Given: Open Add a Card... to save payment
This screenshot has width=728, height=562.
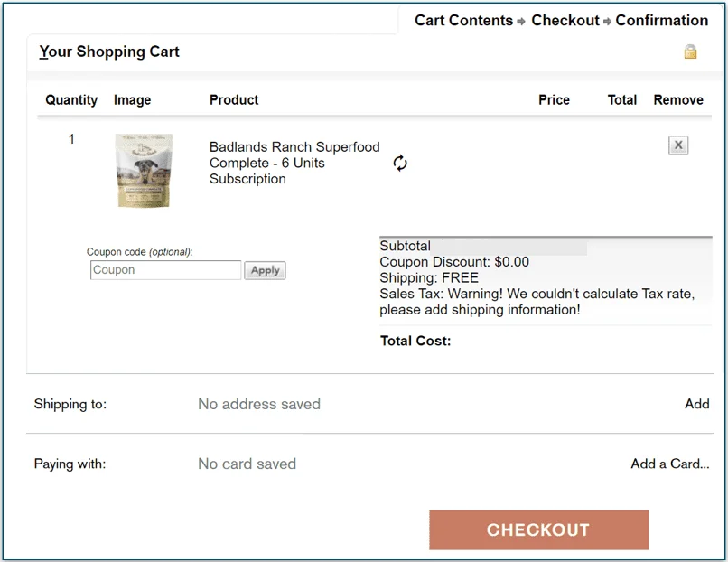Looking at the screenshot, I should point(669,464).
